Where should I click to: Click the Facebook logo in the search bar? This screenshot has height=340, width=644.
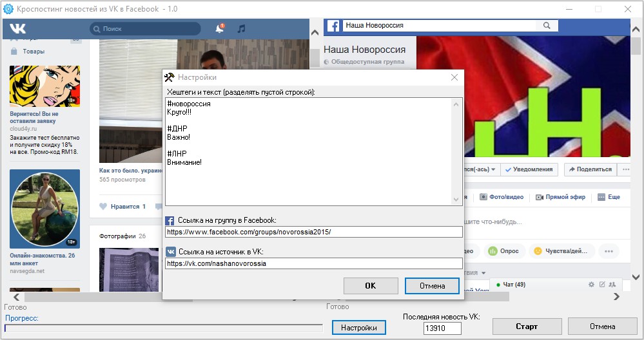[x=333, y=26]
